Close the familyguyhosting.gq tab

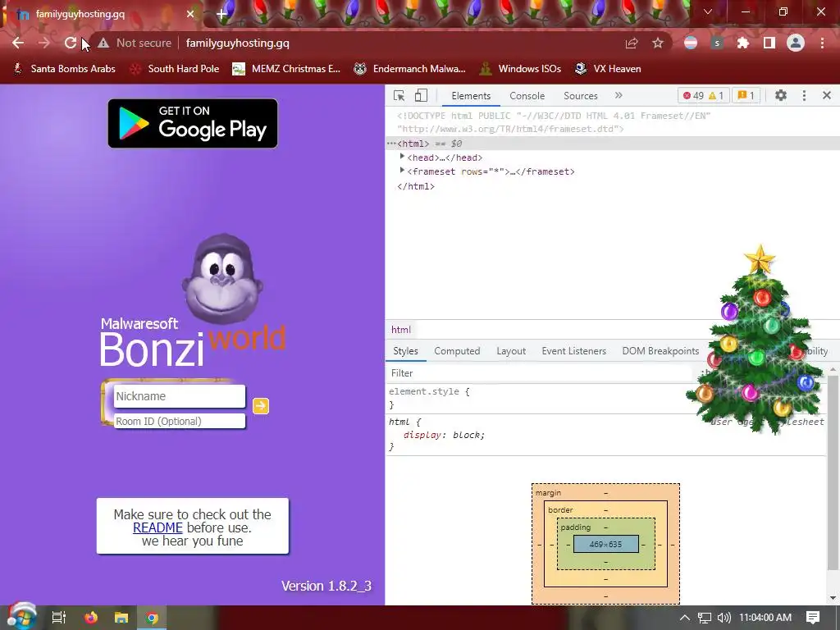click(190, 14)
